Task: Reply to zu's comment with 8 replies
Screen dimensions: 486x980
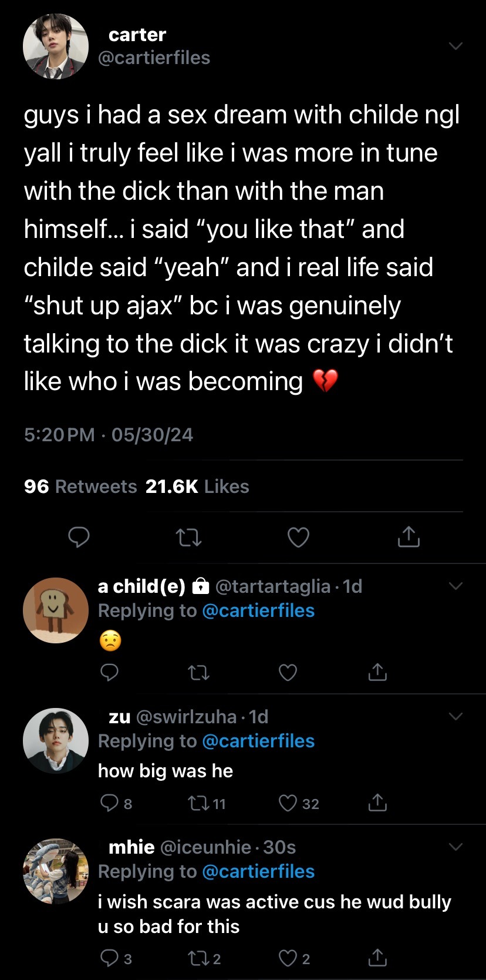Action: pos(110,803)
